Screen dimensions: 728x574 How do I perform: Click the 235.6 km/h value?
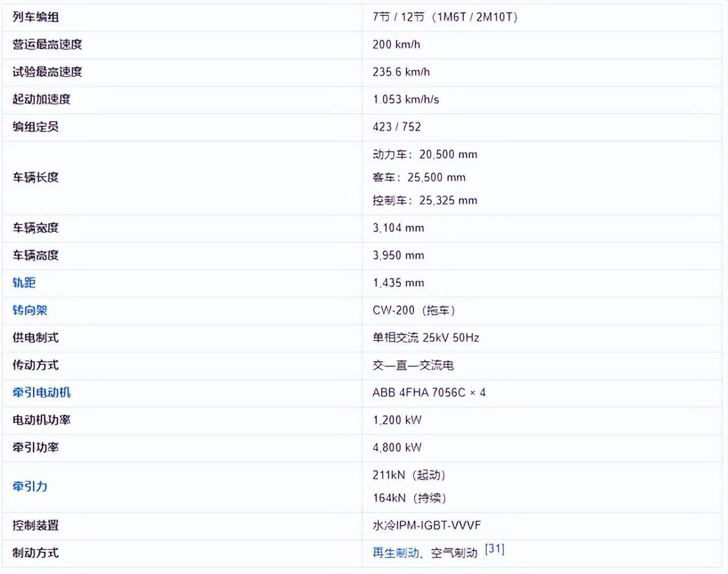click(401, 72)
